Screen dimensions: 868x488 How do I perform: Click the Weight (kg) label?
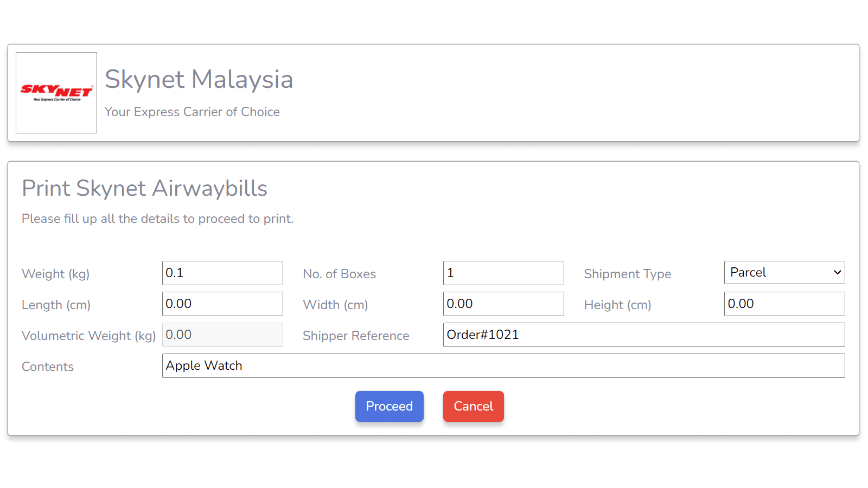tap(55, 274)
